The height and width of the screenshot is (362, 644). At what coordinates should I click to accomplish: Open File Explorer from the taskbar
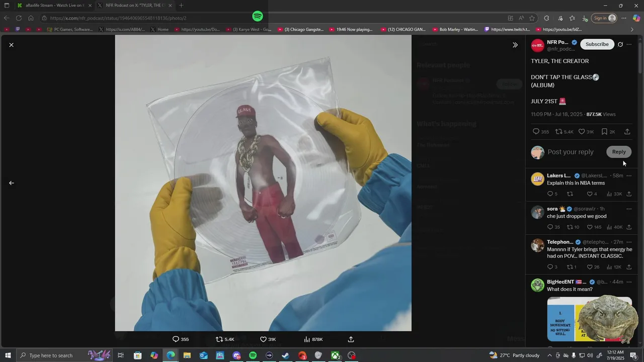(x=187, y=355)
